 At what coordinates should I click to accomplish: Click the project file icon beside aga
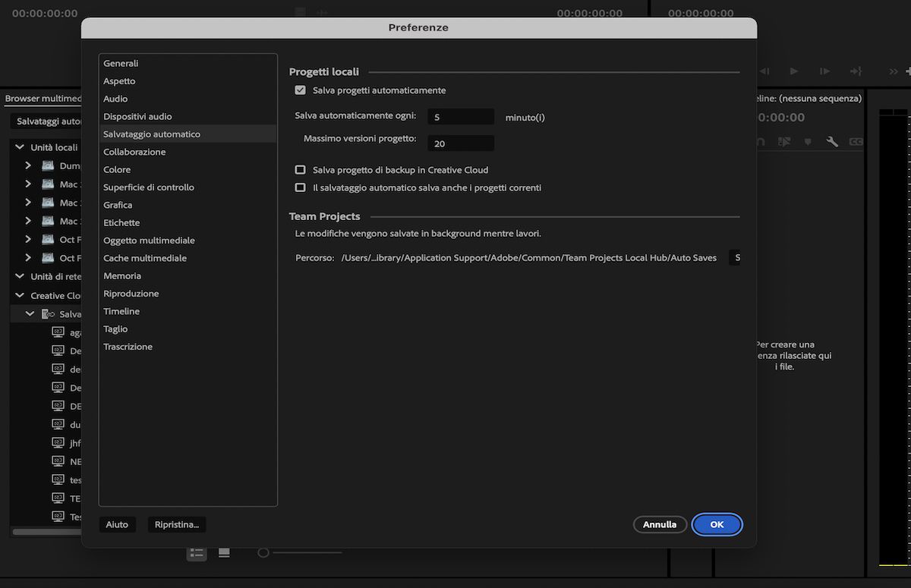[58, 332]
